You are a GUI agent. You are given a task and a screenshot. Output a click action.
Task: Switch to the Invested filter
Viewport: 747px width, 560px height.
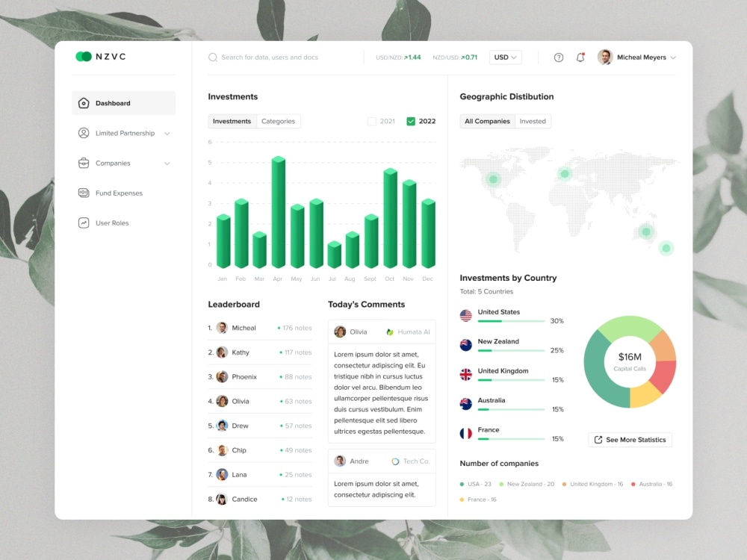533,120
